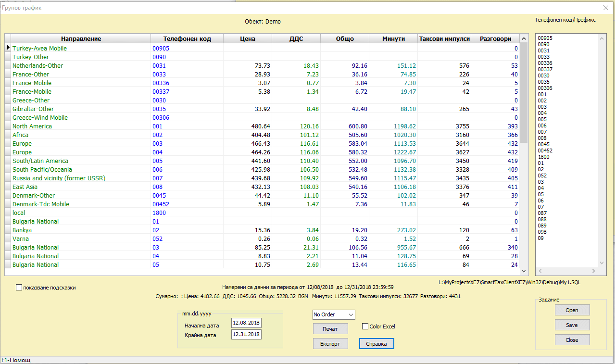Click the calls cell 393
The image size is (615, 364).
pyautogui.click(x=495, y=126)
